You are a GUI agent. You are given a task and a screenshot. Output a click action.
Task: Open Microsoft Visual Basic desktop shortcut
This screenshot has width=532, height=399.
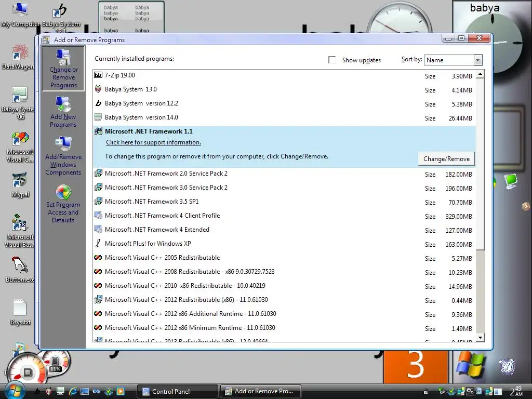19,231
